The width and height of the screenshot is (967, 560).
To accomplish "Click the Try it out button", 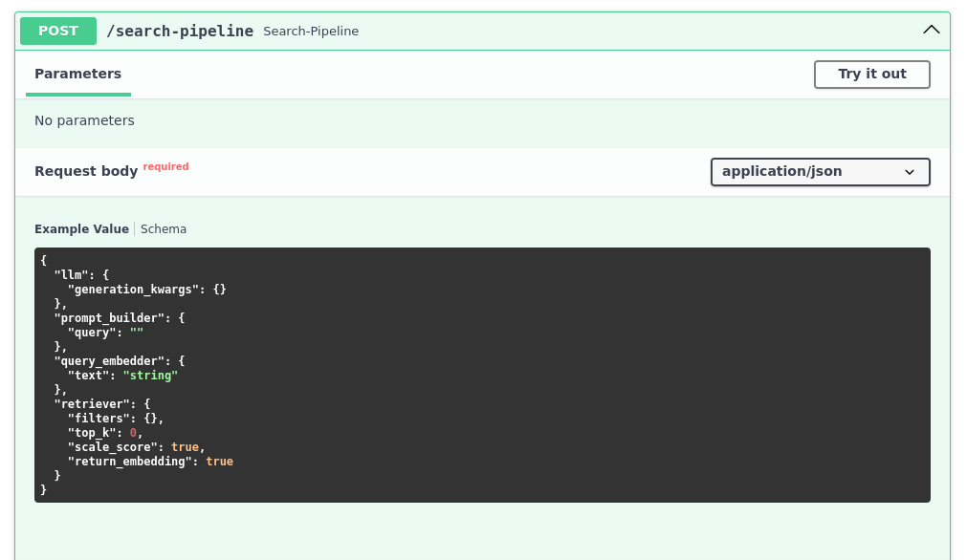I will (870, 74).
